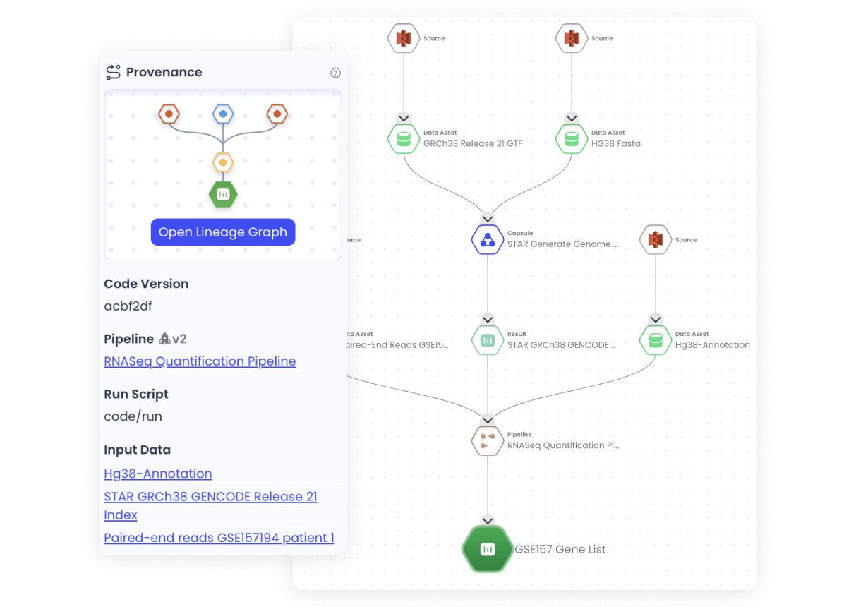The height and width of the screenshot is (607, 868).
Task: Click the green GSE157 Gene List result icon
Action: [x=487, y=549]
